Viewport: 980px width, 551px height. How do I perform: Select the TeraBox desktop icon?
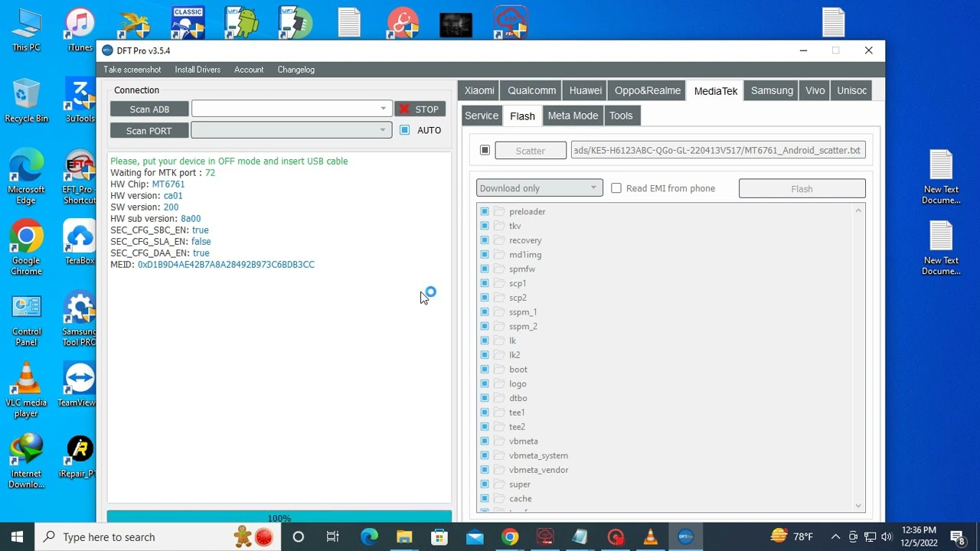(80, 242)
